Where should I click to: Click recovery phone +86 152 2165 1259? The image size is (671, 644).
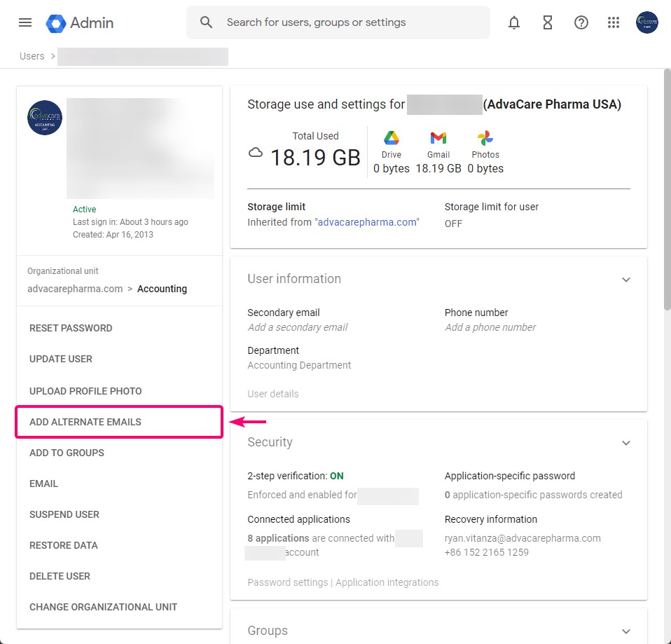[487, 552]
